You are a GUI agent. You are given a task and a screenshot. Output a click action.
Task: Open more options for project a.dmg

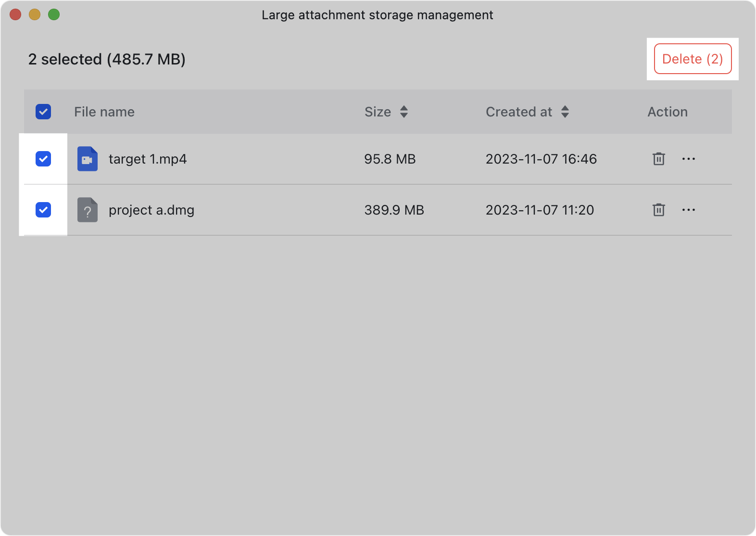[688, 210]
